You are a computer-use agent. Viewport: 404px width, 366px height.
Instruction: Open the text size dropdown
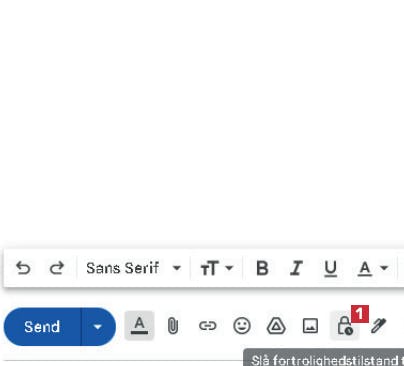(x=217, y=268)
